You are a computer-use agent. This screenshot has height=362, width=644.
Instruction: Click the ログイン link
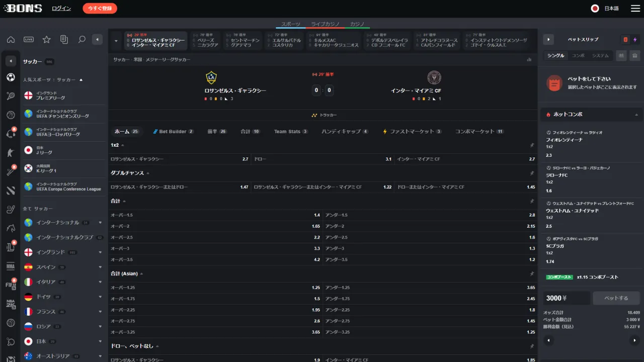tap(61, 9)
